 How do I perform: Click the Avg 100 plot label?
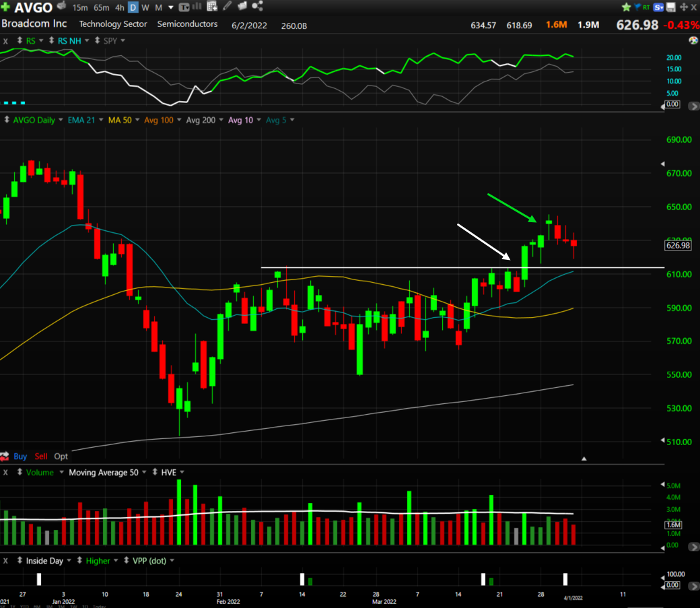(158, 120)
